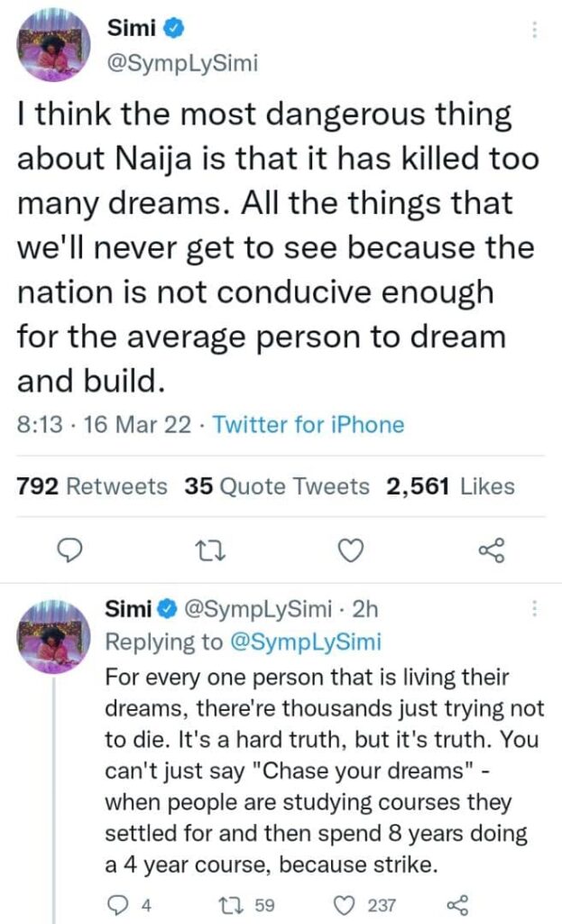Viewport: 562px width, 924px height.
Task: View the 2,561 Likes list
Action: (450, 486)
